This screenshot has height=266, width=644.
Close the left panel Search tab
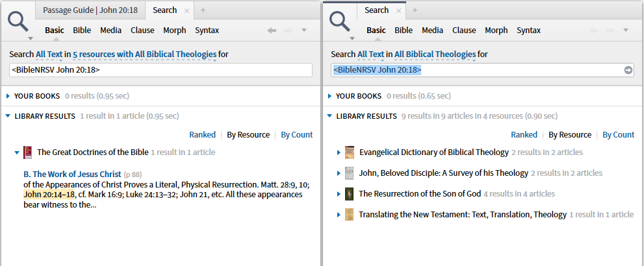coord(187,10)
